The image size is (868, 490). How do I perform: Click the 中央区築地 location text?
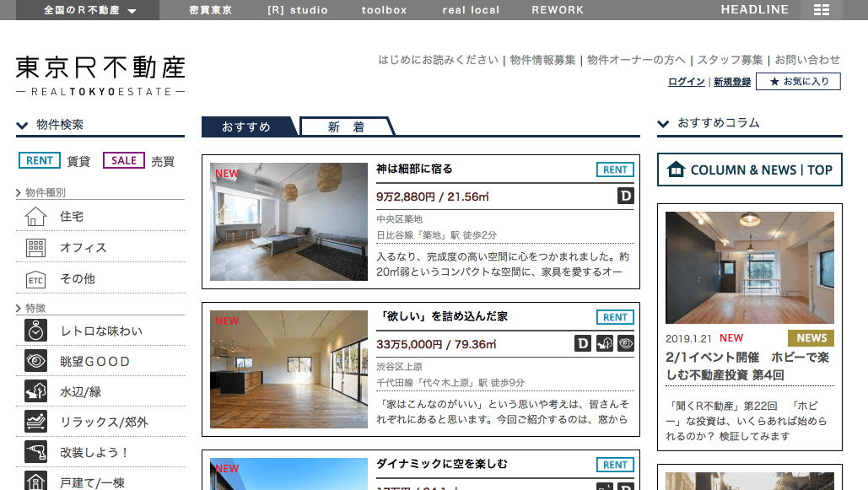click(x=399, y=219)
